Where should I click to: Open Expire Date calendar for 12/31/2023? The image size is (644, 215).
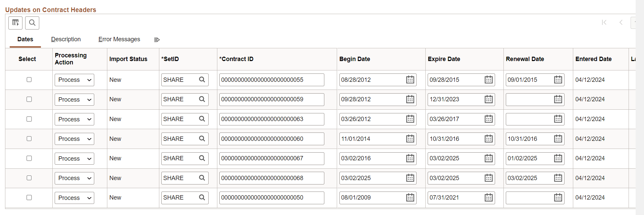pyautogui.click(x=488, y=99)
